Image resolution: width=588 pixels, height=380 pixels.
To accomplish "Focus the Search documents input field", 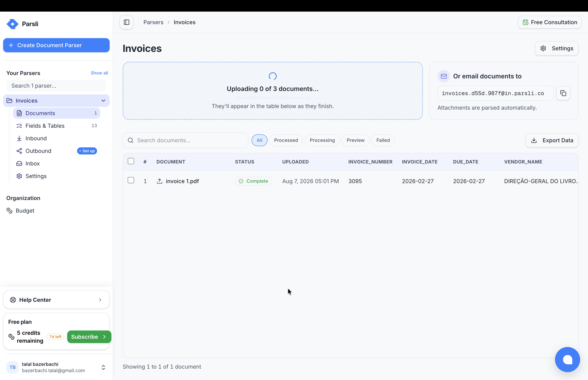I will [185, 140].
